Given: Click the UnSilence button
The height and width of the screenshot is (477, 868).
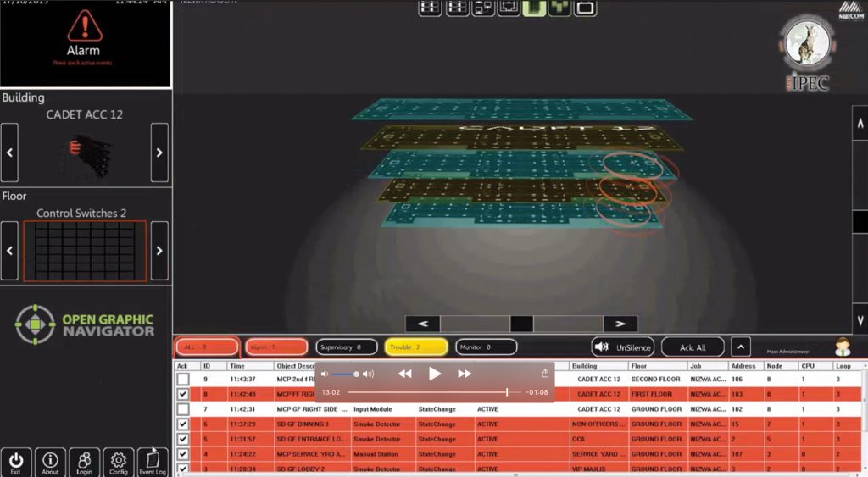Looking at the screenshot, I should pos(623,347).
